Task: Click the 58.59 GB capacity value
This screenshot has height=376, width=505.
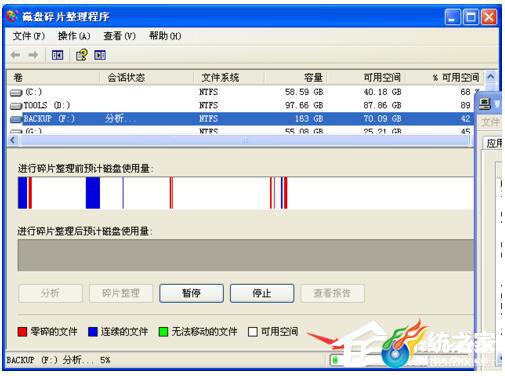Action: tap(304, 92)
